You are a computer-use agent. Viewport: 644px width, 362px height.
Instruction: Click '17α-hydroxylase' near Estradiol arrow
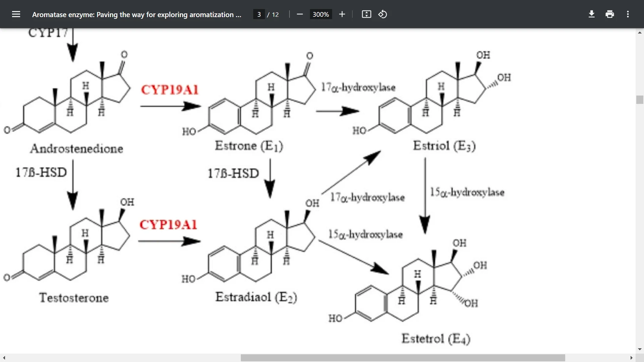click(x=368, y=197)
